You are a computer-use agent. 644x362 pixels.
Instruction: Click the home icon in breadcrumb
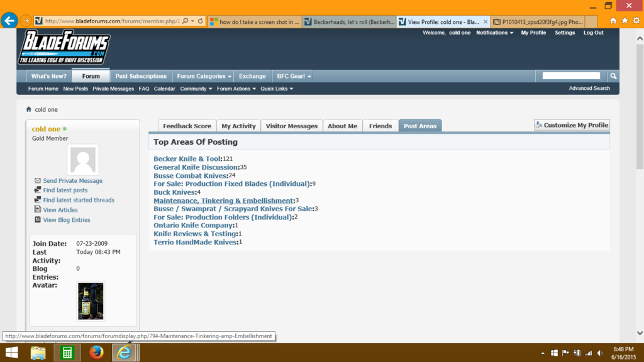tap(28, 109)
